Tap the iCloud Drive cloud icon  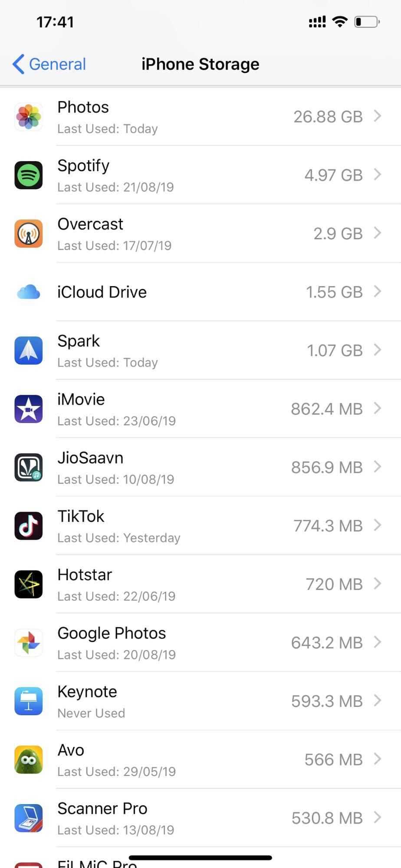point(29,292)
